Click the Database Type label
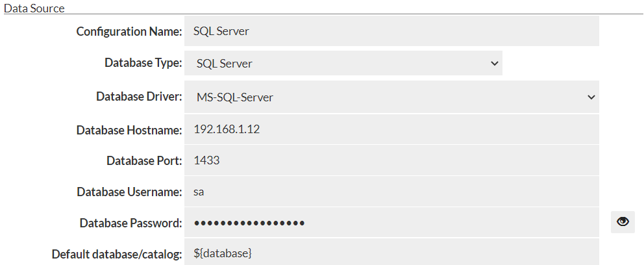 pyautogui.click(x=143, y=63)
